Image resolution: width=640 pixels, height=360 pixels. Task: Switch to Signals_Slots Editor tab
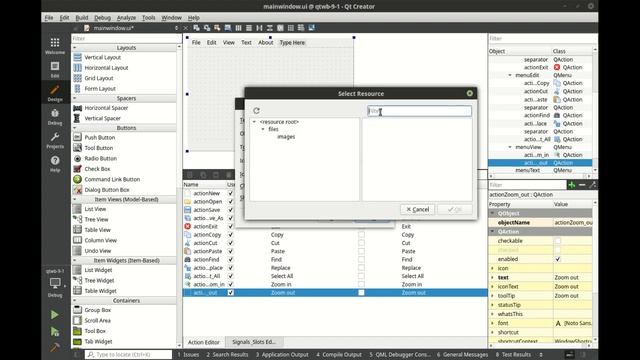point(254,342)
